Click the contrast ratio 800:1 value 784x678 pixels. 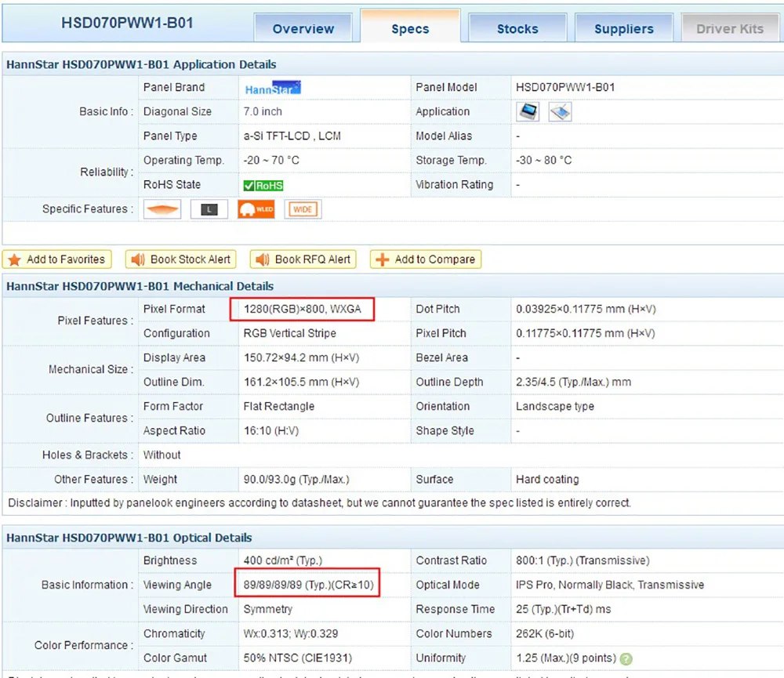583,560
